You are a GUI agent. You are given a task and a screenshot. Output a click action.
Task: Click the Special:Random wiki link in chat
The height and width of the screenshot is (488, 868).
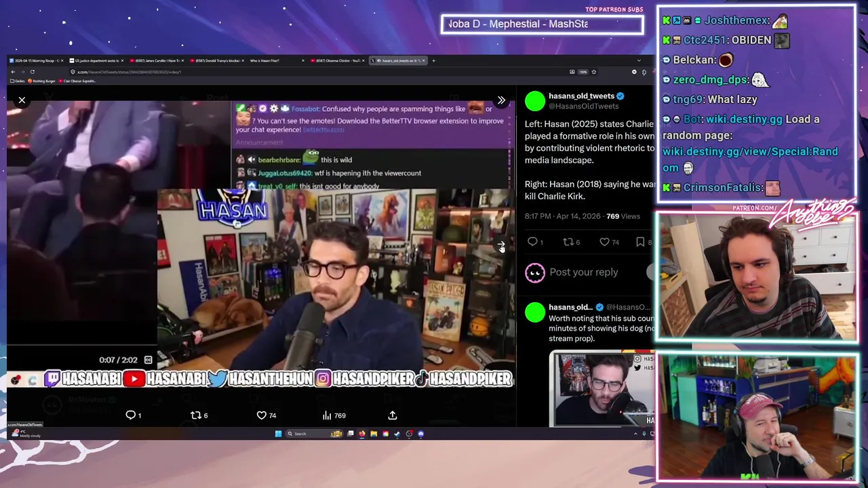(x=750, y=160)
